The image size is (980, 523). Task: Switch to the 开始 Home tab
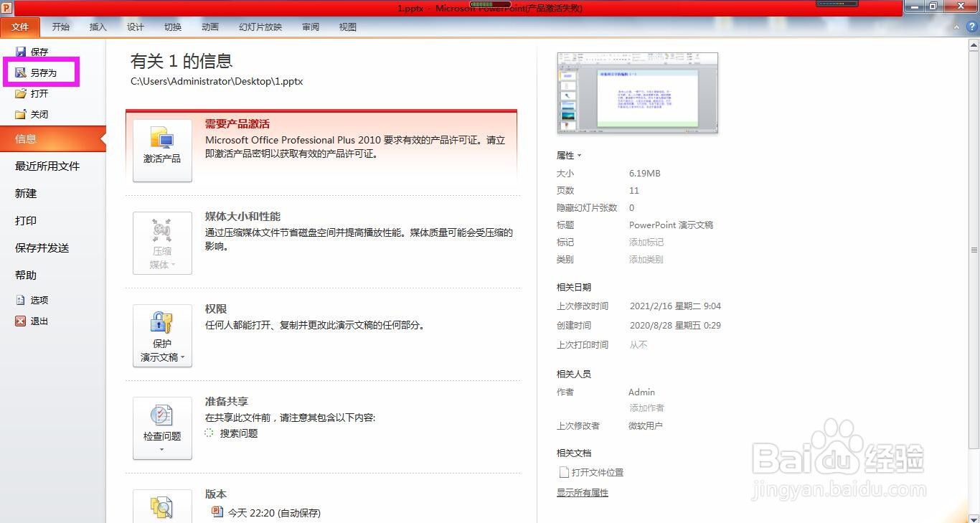(x=61, y=27)
